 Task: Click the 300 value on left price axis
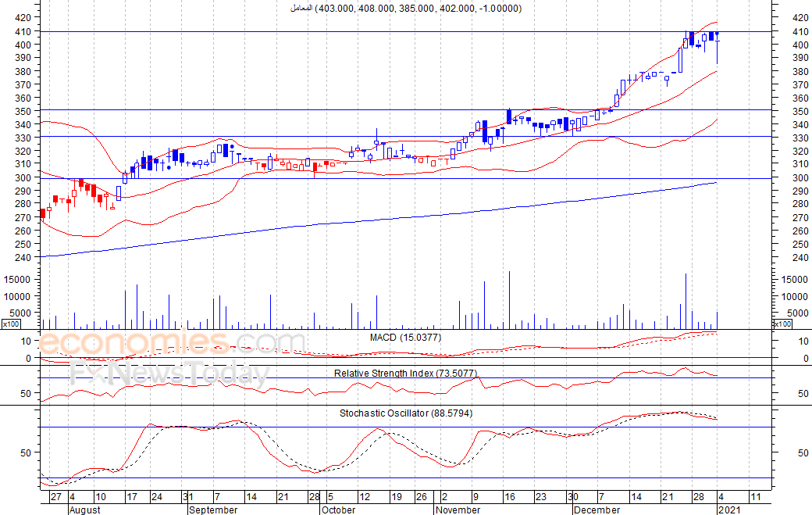pyautogui.click(x=23, y=177)
